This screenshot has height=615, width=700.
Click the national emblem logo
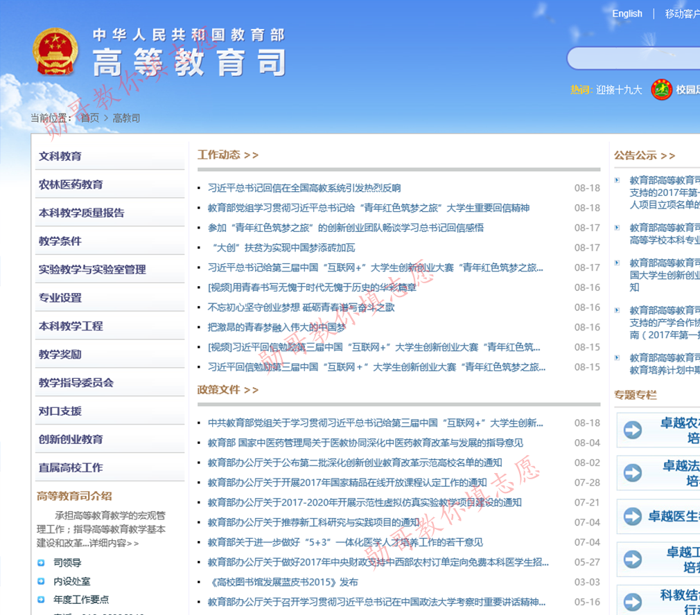55,52
